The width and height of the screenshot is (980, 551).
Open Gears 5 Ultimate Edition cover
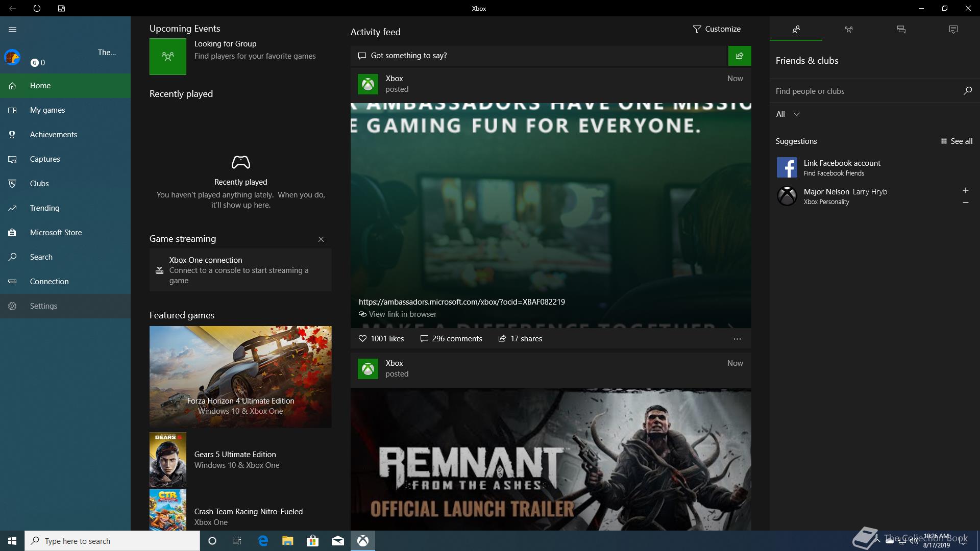click(x=168, y=460)
